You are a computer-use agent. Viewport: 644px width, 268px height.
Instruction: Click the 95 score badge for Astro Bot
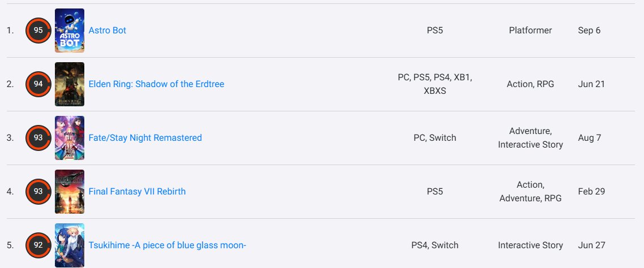tap(38, 31)
